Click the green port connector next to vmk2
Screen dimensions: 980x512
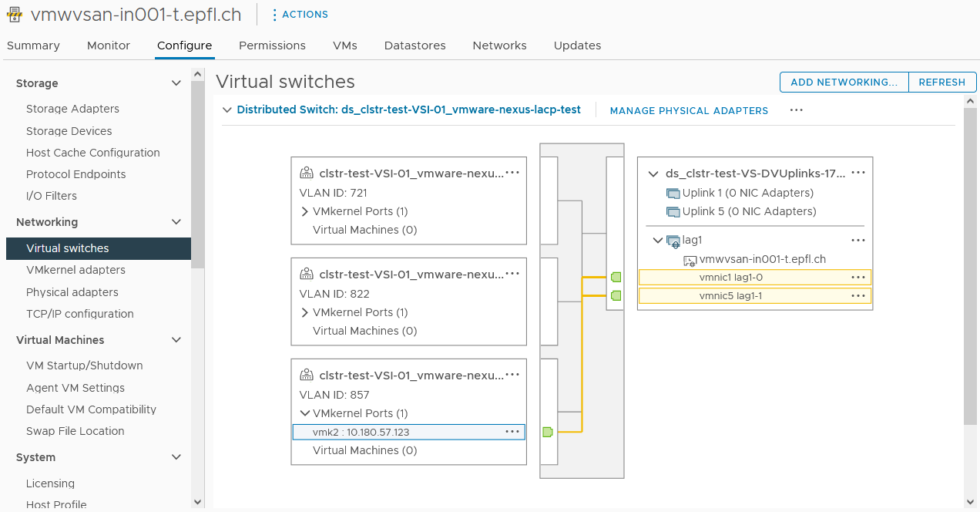coord(548,432)
